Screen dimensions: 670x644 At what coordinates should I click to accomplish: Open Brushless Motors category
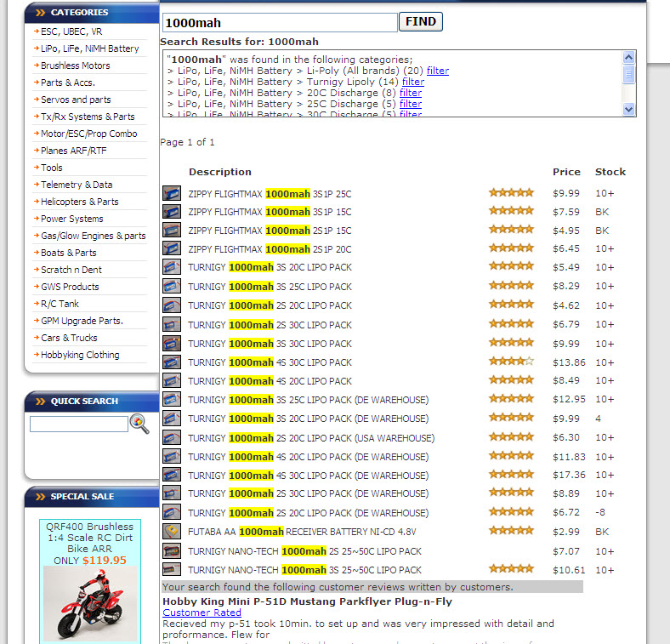pyautogui.click(x=75, y=66)
